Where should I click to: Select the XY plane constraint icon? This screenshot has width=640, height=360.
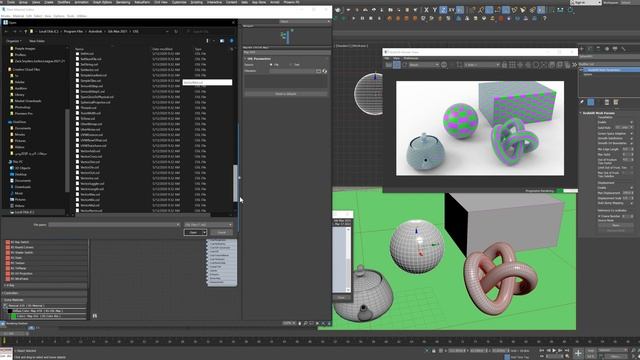(452, 10)
